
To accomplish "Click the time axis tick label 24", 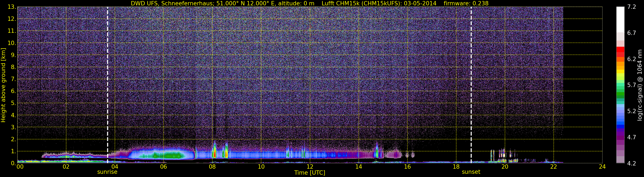I will (602, 167).
